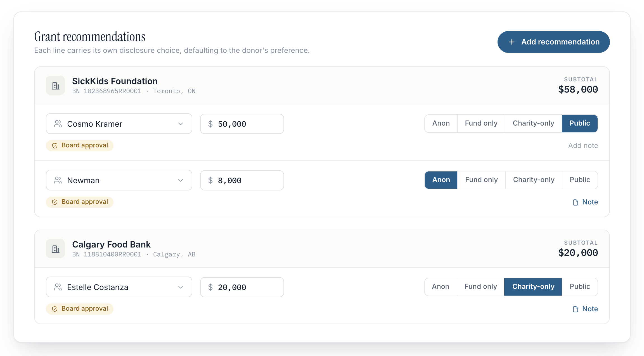Click the note document icon in Newman's row
This screenshot has height=356, width=644.
(576, 202)
